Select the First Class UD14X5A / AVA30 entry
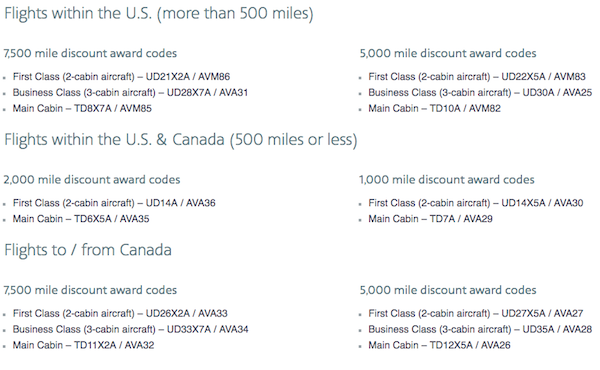The image size is (600, 370). pos(476,203)
